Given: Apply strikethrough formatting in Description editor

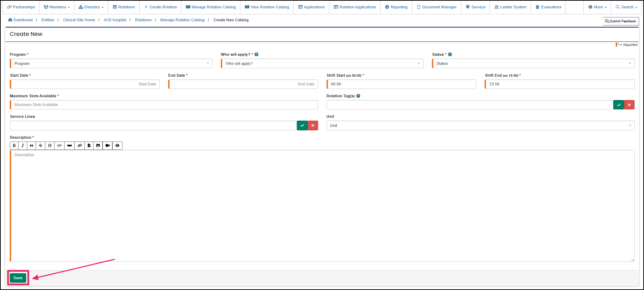Looking at the screenshot, I should coord(40,145).
